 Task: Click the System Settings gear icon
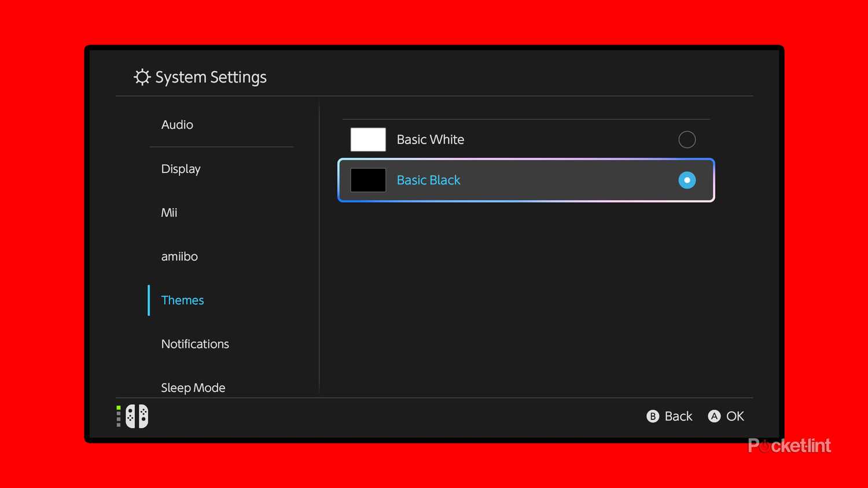tap(142, 76)
